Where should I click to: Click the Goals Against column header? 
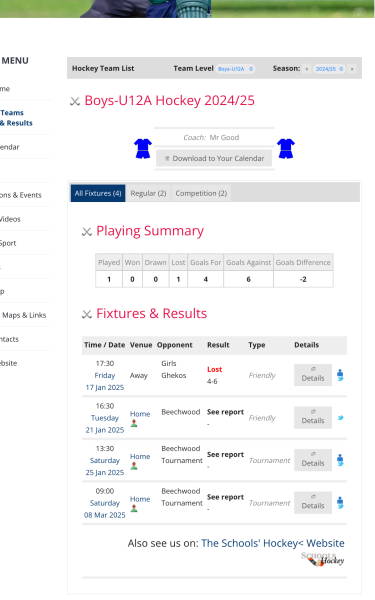tap(248, 262)
